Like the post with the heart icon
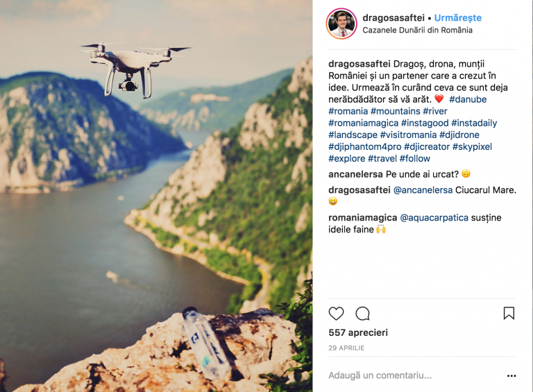 (x=336, y=313)
